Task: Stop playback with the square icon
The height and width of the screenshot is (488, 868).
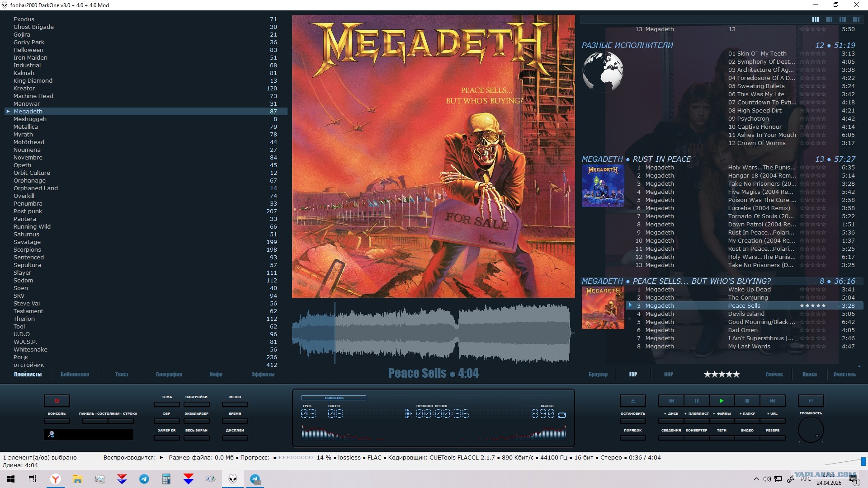Action: [x=747, y=401]
